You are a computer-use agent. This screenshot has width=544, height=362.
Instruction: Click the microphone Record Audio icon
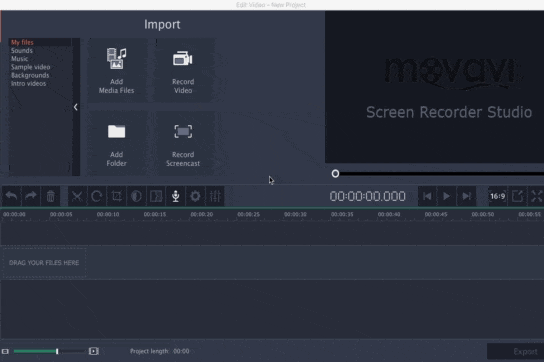coord(176,196)
